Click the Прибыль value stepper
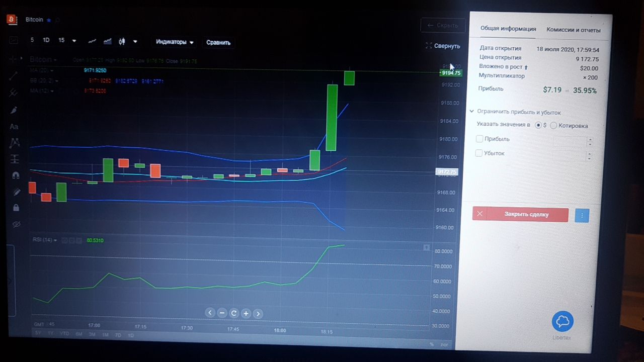Screen dimensions: 644x362 click(590, 142)
